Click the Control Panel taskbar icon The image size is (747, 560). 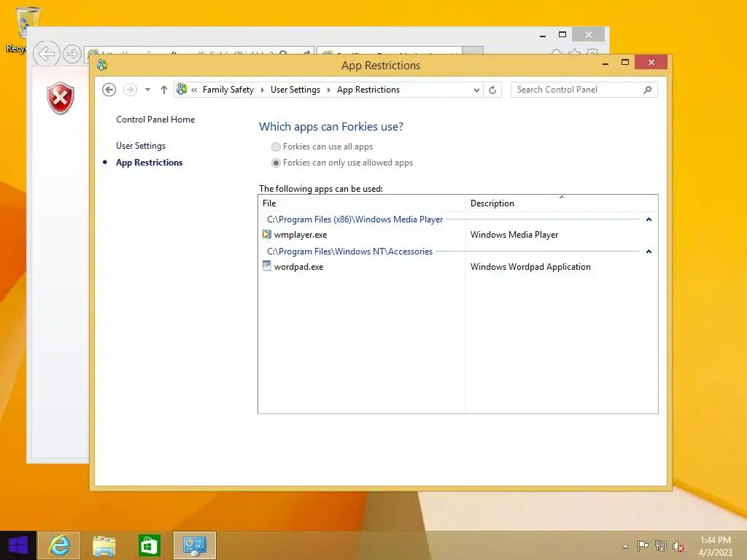coord(194,545)
